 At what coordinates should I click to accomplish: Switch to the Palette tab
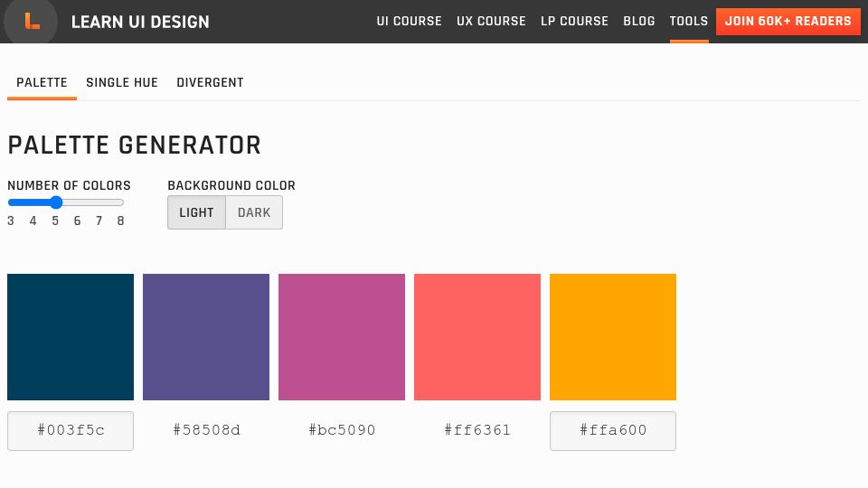point(42,82)
